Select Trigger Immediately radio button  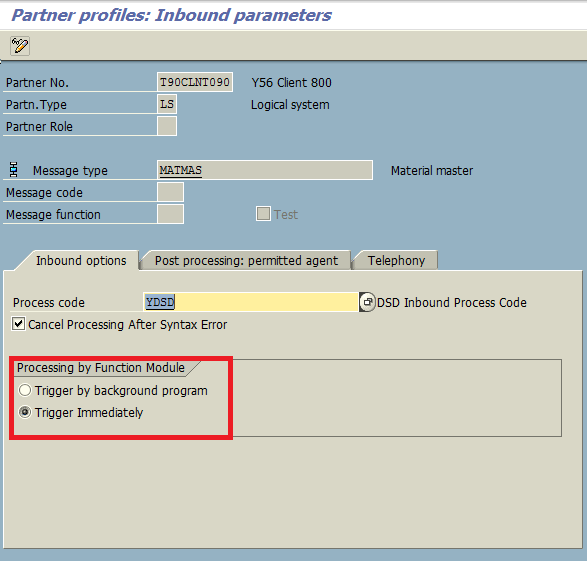pos(25,412)
